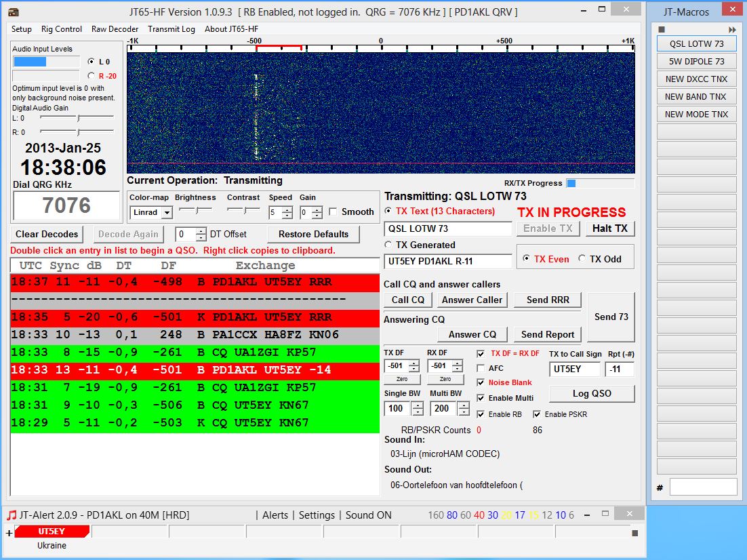Select the TX Generated radio button
This screenshot has height=560, width=747.
coord(388,245)
